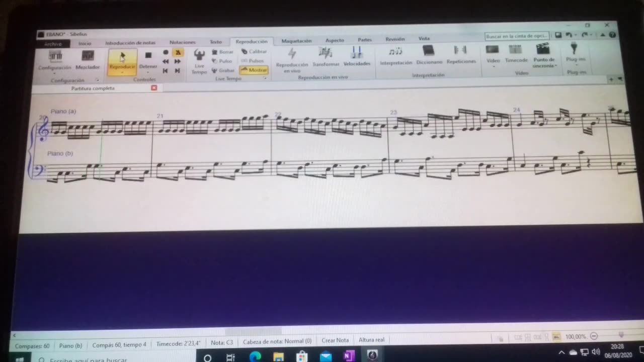The image size is (644, 362).
Task: Switch to the Inicio tab
Action: tap(85, 43)
